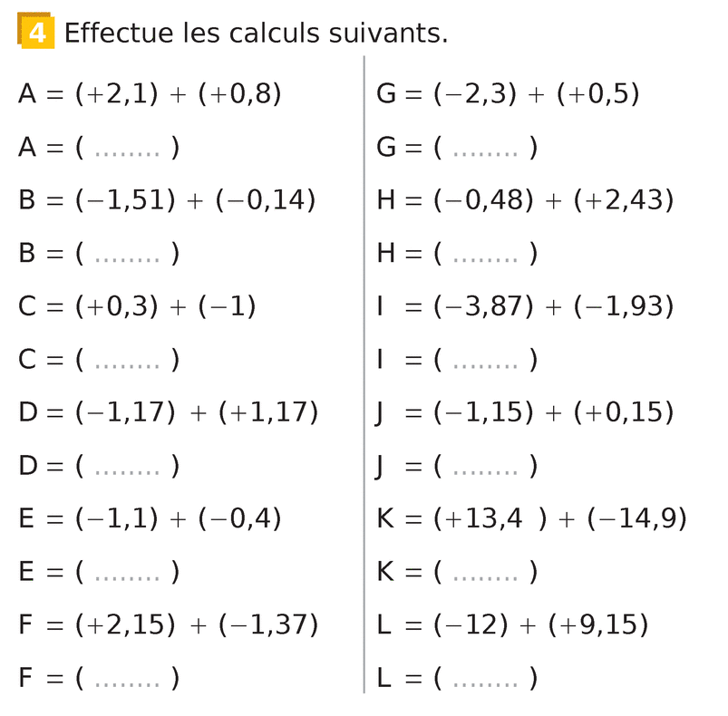Focus the answer blank for D
Screen dimensions: 728x716
[x=127, y=467]
